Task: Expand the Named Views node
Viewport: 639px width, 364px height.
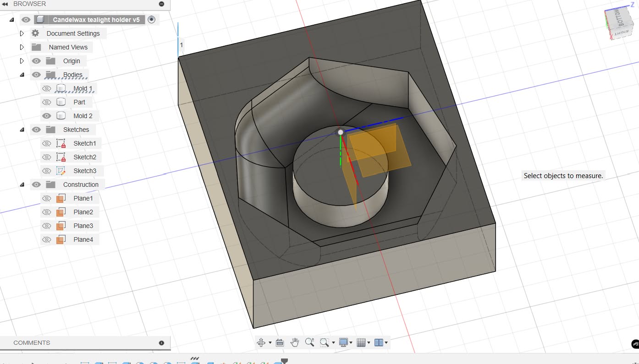Action: [22, 47]
